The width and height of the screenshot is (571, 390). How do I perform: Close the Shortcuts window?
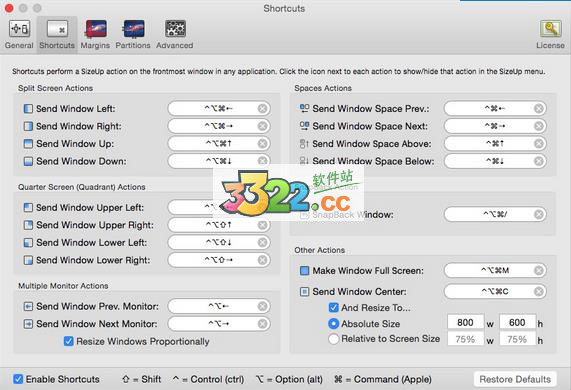click(9, 8)
